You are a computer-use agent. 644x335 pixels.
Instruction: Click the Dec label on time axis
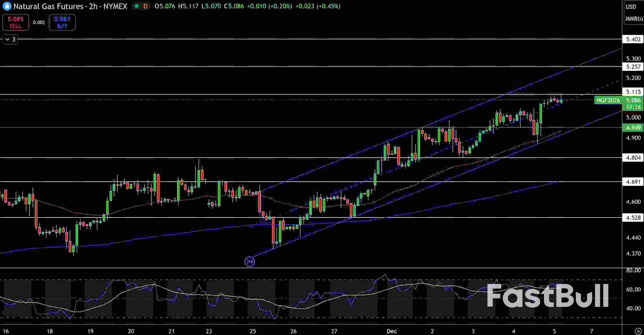[x=391, y=331]
